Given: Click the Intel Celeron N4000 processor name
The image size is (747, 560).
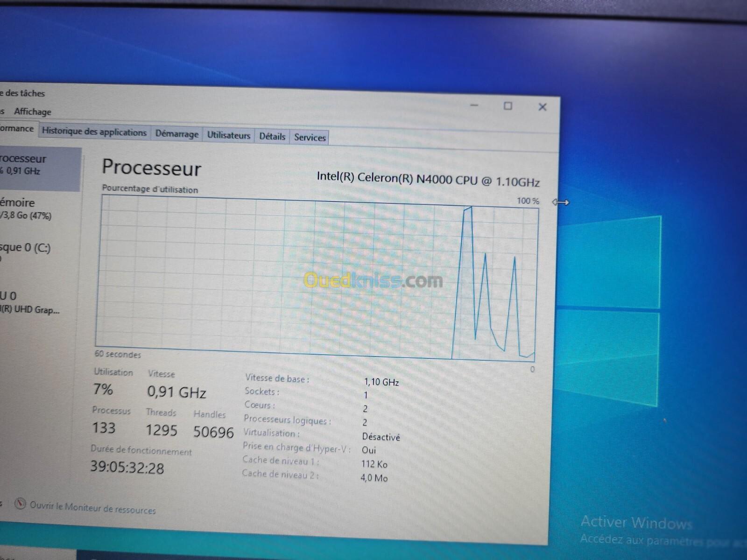Looking at the screenshot, I should pos(428,179).
